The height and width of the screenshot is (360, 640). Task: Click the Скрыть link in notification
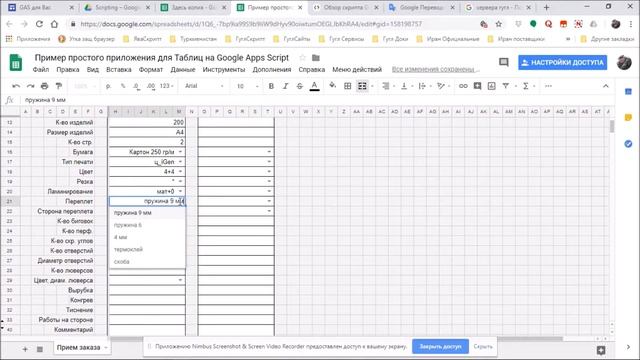pyautogui.click(x=483, y=347)
